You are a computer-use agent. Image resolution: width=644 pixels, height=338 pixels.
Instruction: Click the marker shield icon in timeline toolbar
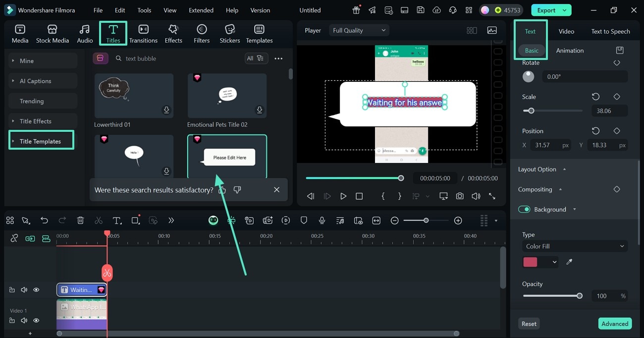pos(304,221)
